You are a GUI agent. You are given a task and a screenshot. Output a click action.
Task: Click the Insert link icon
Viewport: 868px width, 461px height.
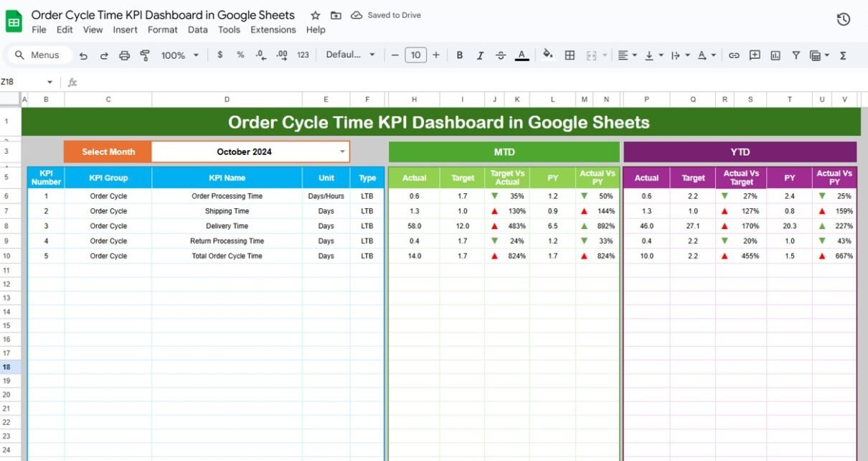(734, 55)
